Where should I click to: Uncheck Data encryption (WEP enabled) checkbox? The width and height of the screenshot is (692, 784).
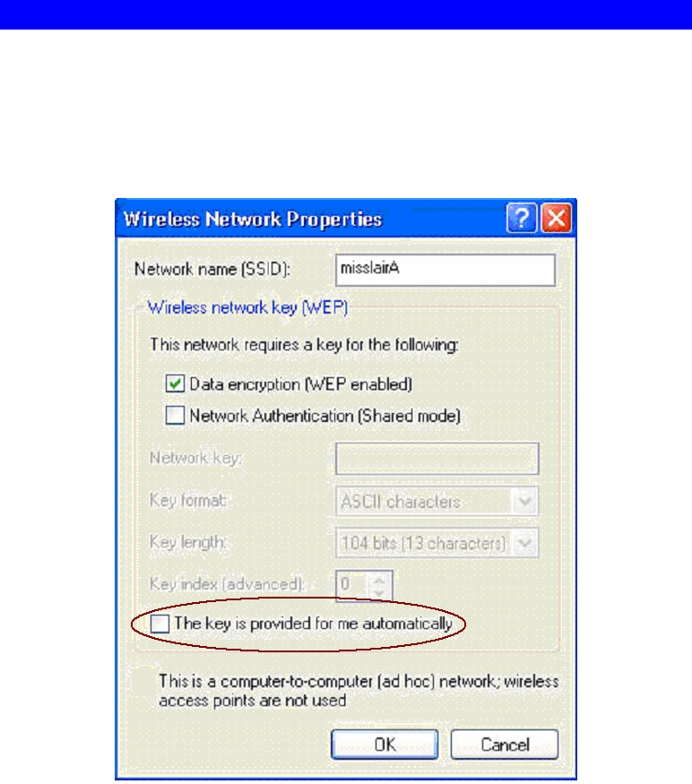coord(175,384)
